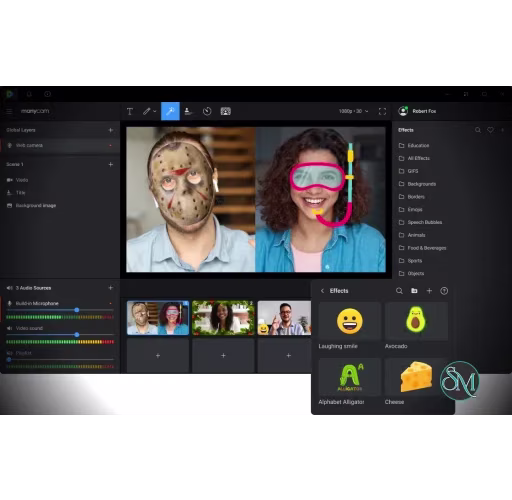
Task: Add a layer to Scene 1
Action: pyautogui.click(x=111, y=164)
